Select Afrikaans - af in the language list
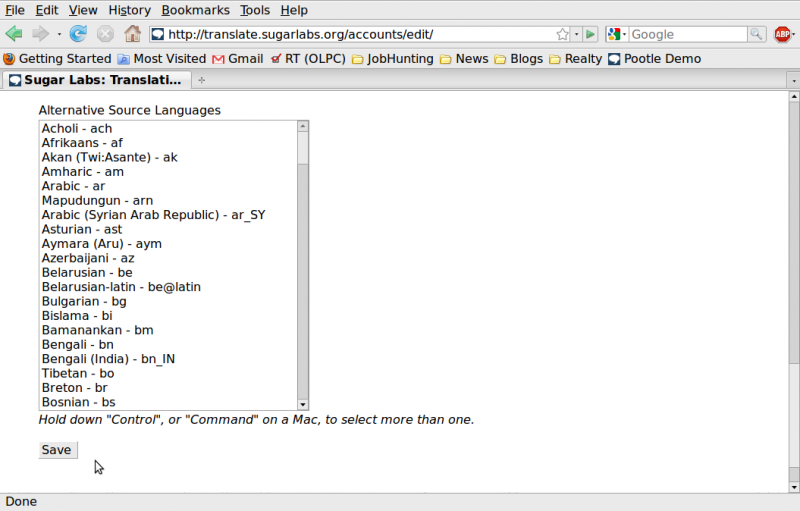The width and height of the screenshot is (800, 511). (x=82, y=143)
